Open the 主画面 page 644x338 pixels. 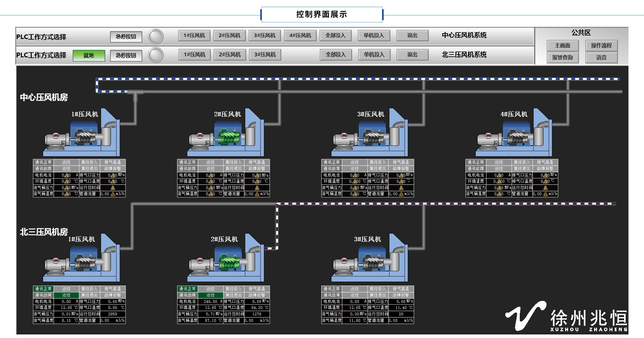coord(563,46)
